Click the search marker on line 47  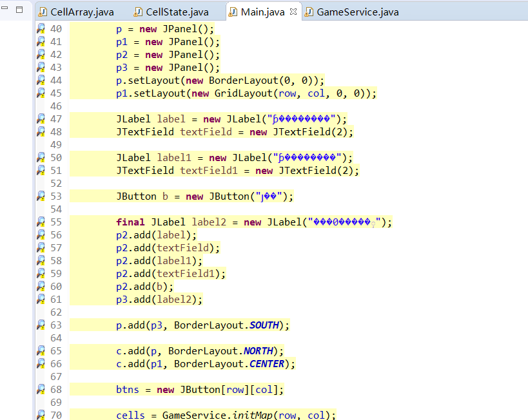coord(41,119)
